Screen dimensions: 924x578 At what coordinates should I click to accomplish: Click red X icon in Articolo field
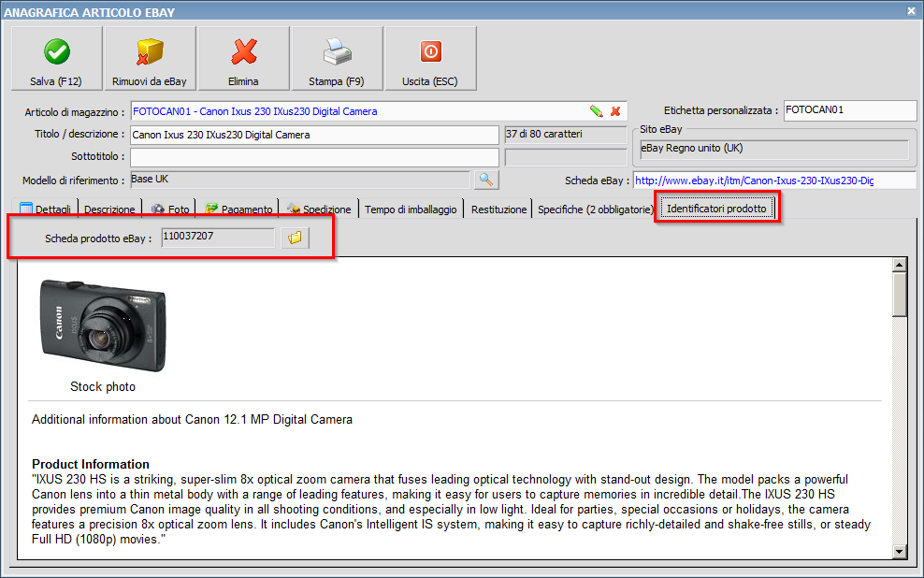click(x=615, y=111)
